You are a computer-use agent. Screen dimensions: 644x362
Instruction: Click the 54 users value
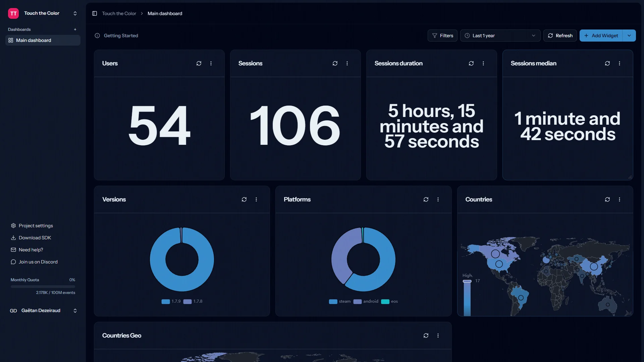[x=159, y=125]
